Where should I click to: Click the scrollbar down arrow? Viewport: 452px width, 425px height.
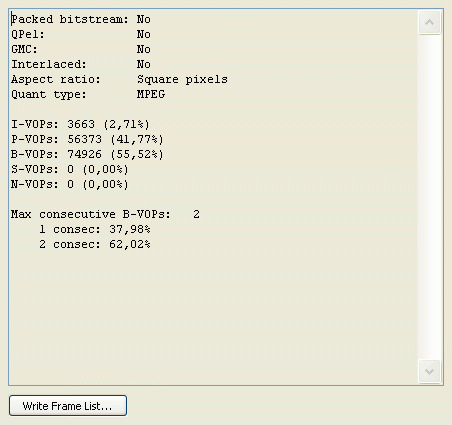[x=429, y=371]
